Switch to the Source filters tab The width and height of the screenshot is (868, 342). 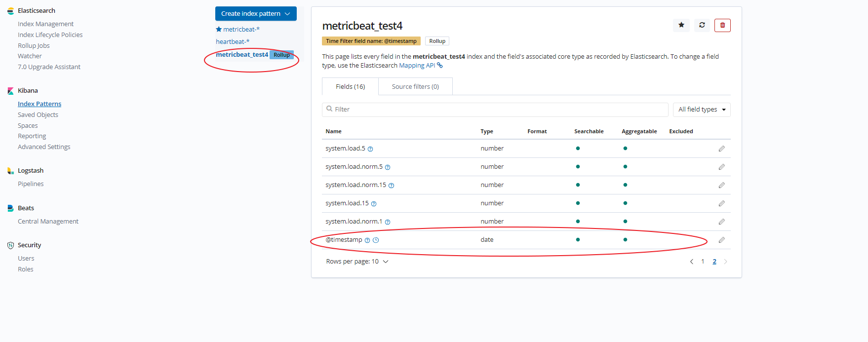click(x=415, y=87)
